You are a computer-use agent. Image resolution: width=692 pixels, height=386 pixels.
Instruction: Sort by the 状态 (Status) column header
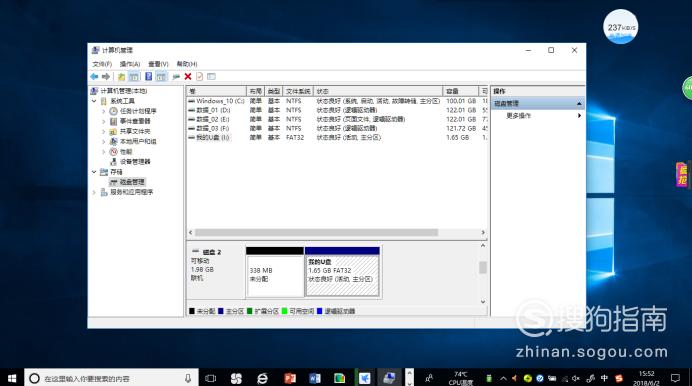(378, 91)
